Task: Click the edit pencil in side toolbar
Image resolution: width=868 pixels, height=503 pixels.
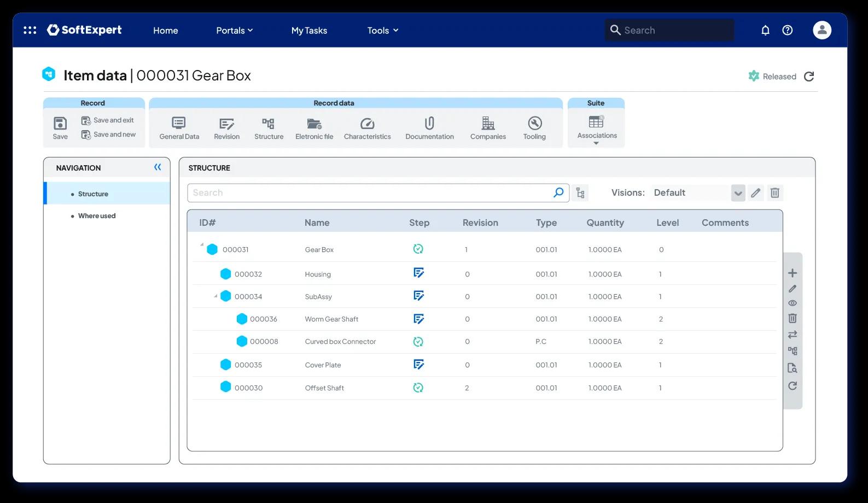Action: pyautogui.click(x=793, y=289)
